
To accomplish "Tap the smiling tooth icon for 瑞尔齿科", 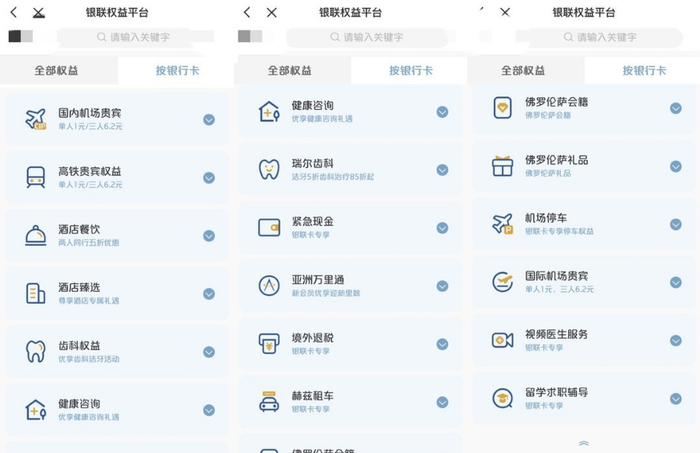I will [x=269, y=170].
